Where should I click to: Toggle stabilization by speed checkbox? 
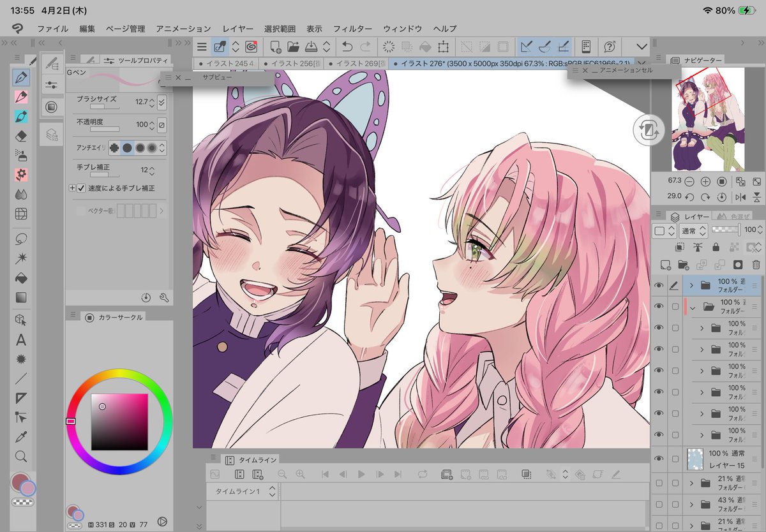81,188
